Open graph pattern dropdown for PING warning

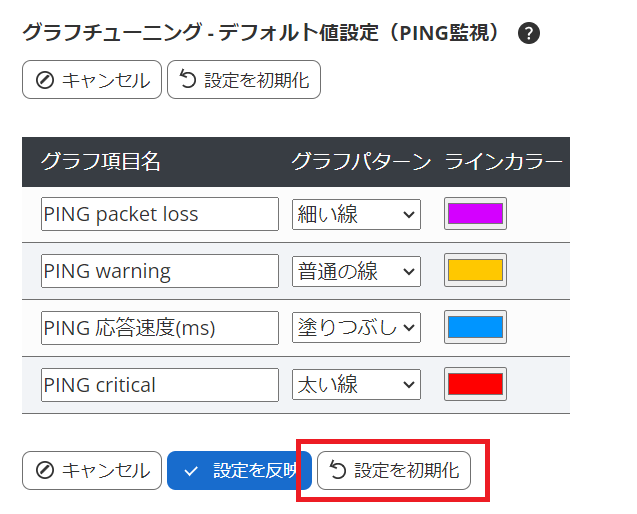[356, 271]
